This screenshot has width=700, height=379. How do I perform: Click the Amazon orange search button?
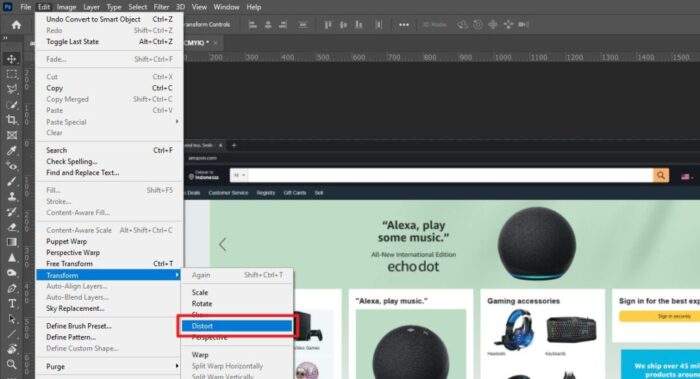[x=661, y=175]
